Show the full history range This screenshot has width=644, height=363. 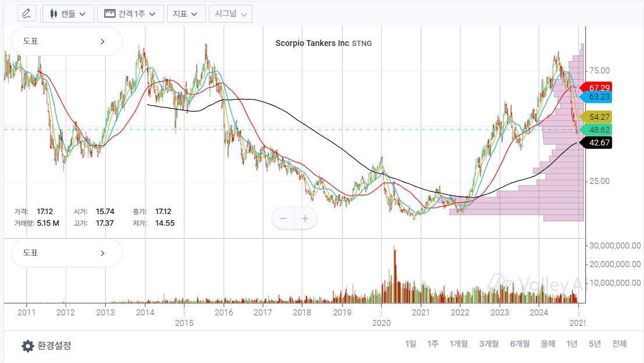[x=619, y=344]
